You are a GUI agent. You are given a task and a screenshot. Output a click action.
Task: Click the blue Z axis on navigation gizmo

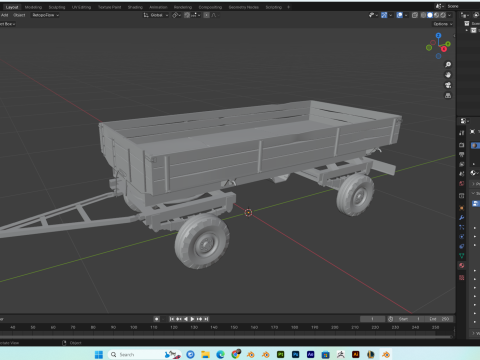tap(438, 35)
